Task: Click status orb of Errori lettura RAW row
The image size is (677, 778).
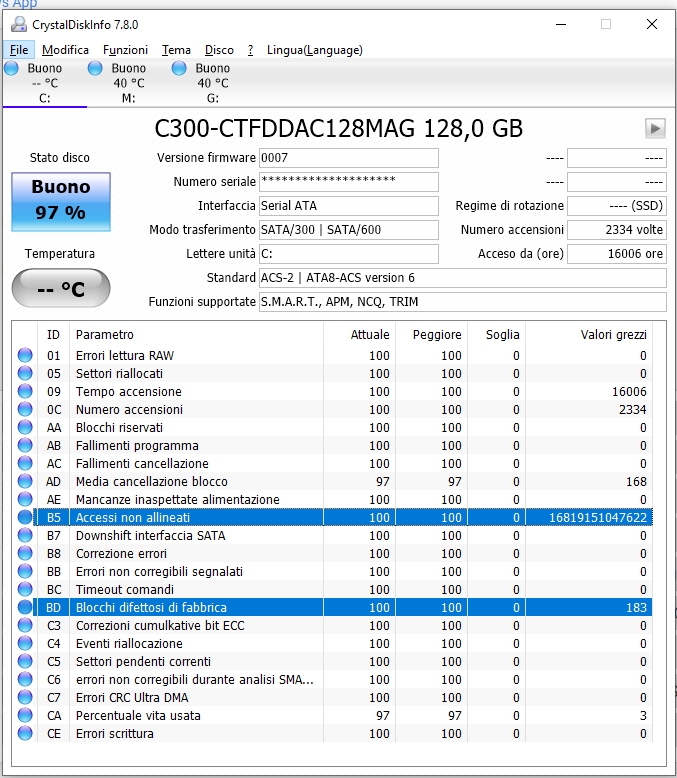Action: point(25,355)
